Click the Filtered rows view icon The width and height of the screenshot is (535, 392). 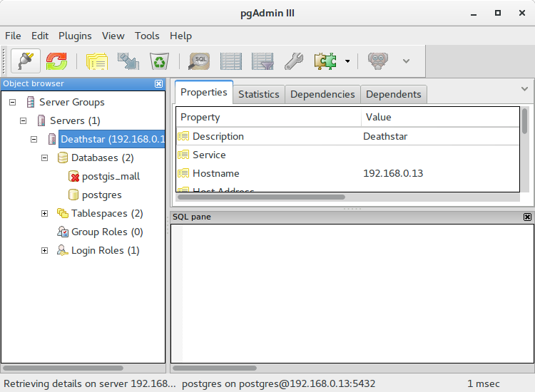(x=263, y=61)
